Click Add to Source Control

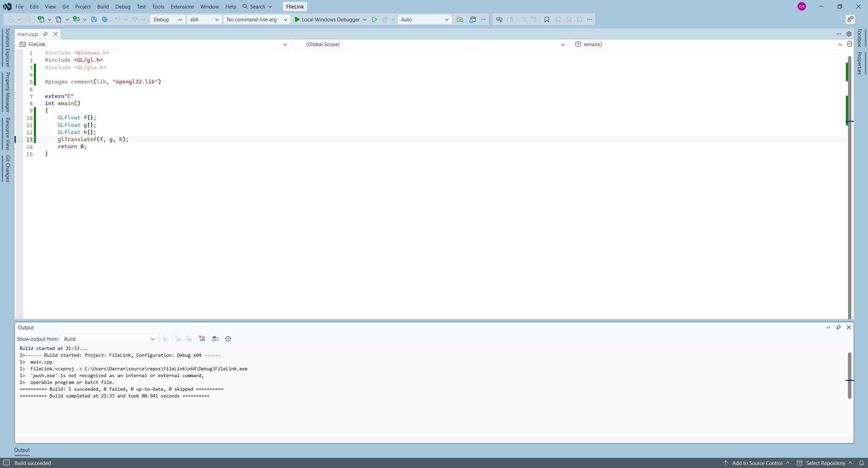pos(757,463)
